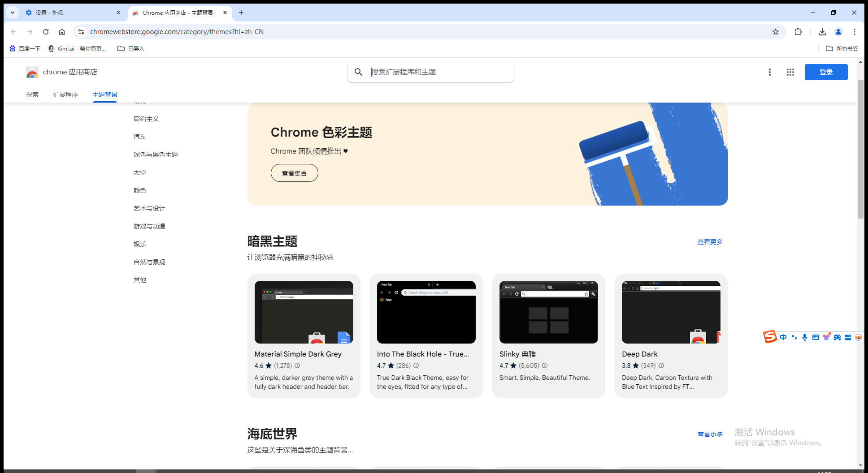The height and width of the screenshot is (473, 868).
Task: Open the Slinky 典雅 theme thumbnail
Action: tap(549, 312)
